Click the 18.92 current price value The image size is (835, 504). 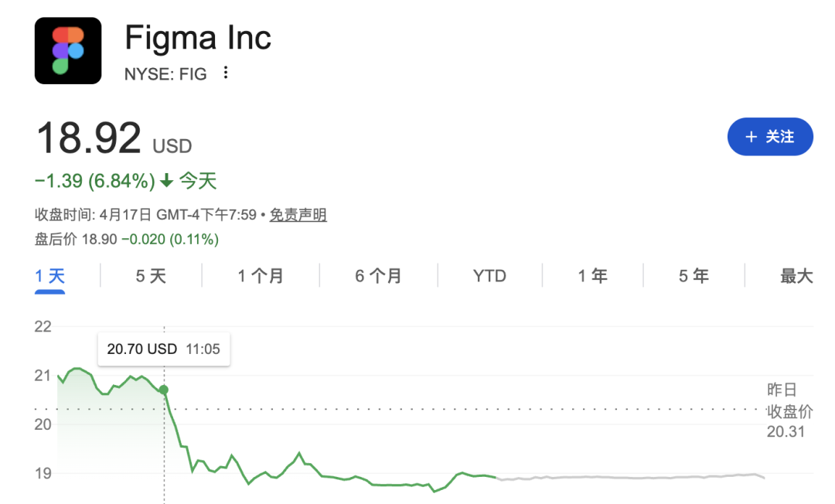click(89, 138)
